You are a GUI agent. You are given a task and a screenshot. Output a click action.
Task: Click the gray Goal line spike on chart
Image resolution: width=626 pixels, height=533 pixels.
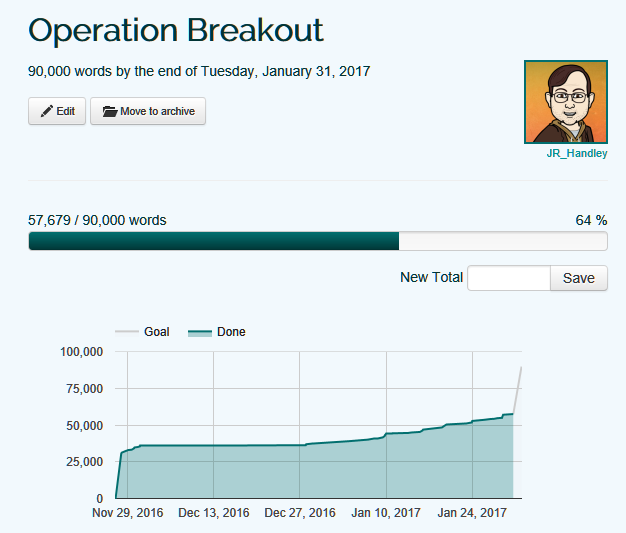tap(518, 385)
